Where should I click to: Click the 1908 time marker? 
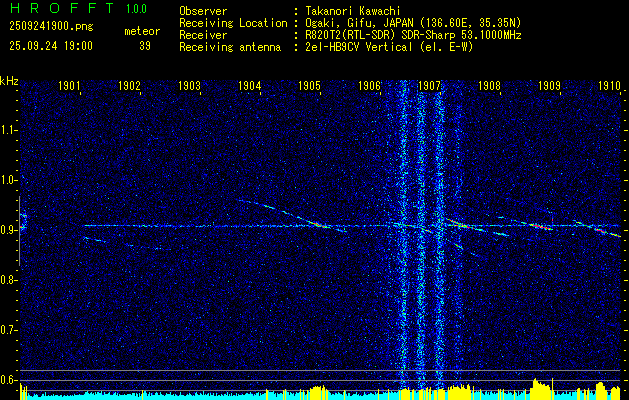point(489,85)
